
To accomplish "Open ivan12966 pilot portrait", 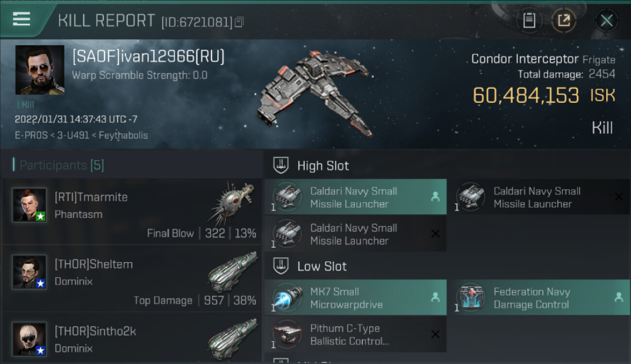I will 40,70.
